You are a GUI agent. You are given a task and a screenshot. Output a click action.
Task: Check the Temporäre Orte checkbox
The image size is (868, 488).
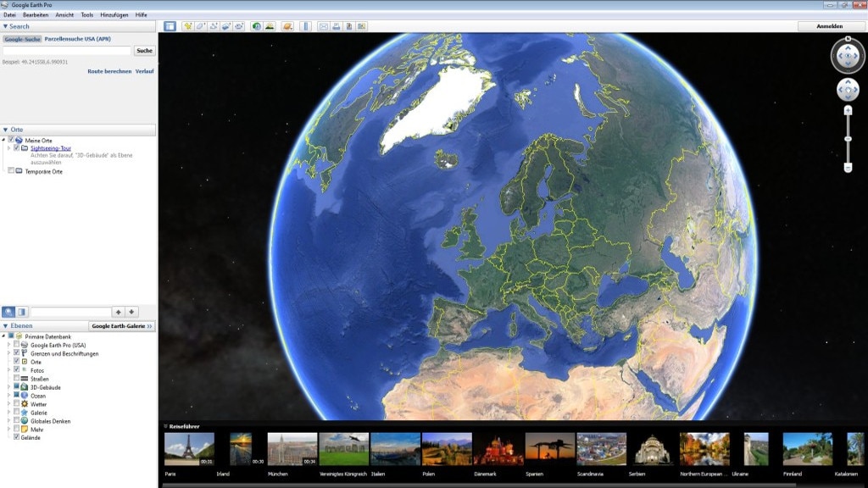pyautogui.click(x=11, y=171)
